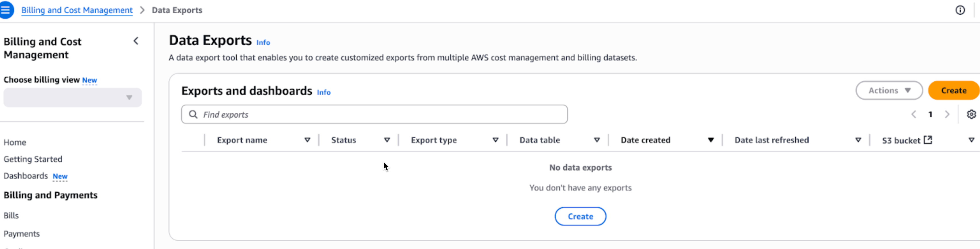Click the info circle icon at top right
This screenshot has height=249, width=980.
960,10
